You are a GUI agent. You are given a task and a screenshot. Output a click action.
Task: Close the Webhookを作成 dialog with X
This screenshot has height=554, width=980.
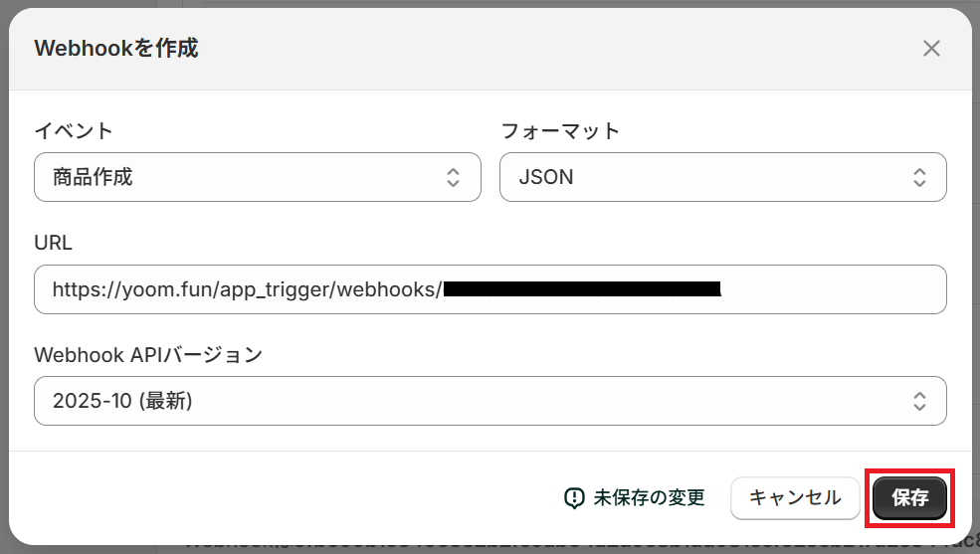tap(931, 48)
